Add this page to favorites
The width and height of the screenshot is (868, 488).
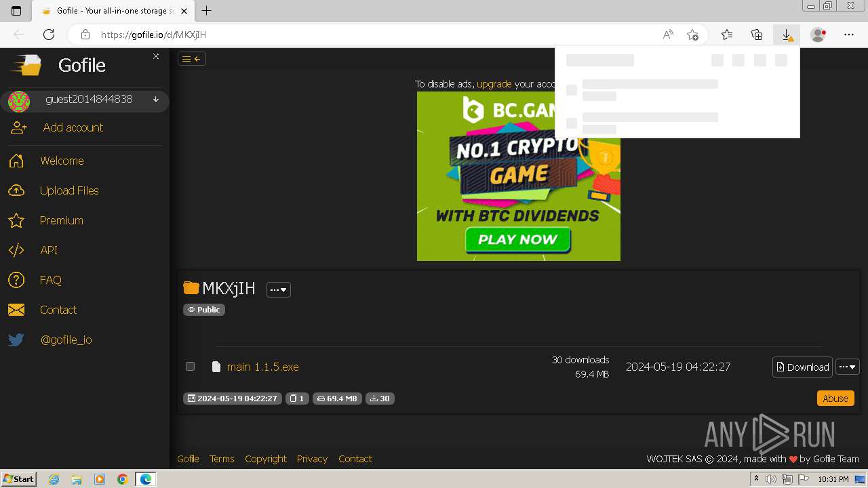click(692, 35)
